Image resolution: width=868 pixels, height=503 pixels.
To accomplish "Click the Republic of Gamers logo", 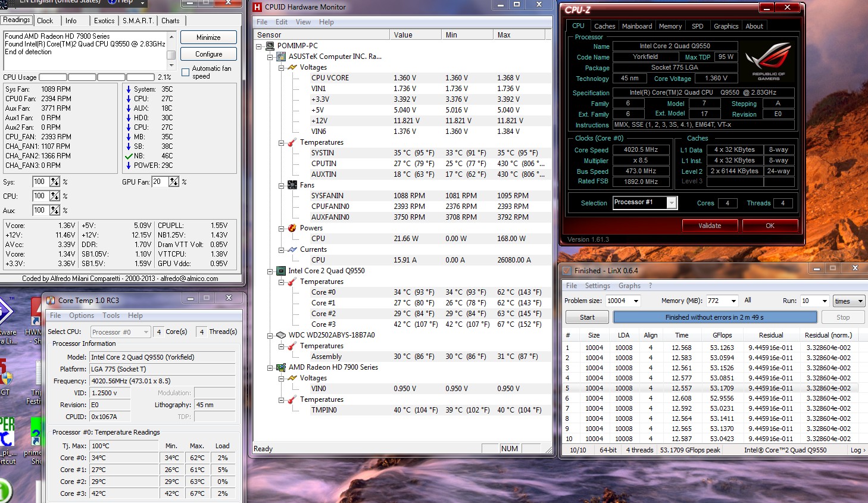I will tap(768, 61).
